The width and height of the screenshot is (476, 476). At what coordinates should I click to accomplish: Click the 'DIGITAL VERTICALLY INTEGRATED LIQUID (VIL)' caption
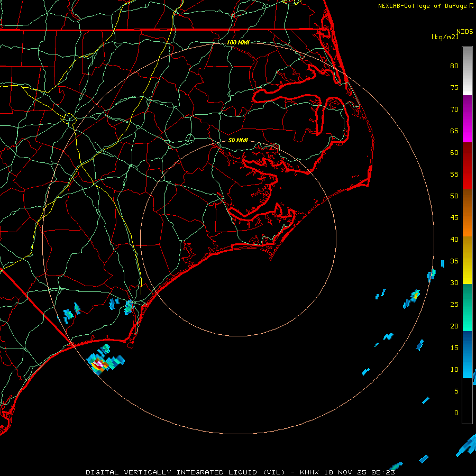tap(185, 472)
